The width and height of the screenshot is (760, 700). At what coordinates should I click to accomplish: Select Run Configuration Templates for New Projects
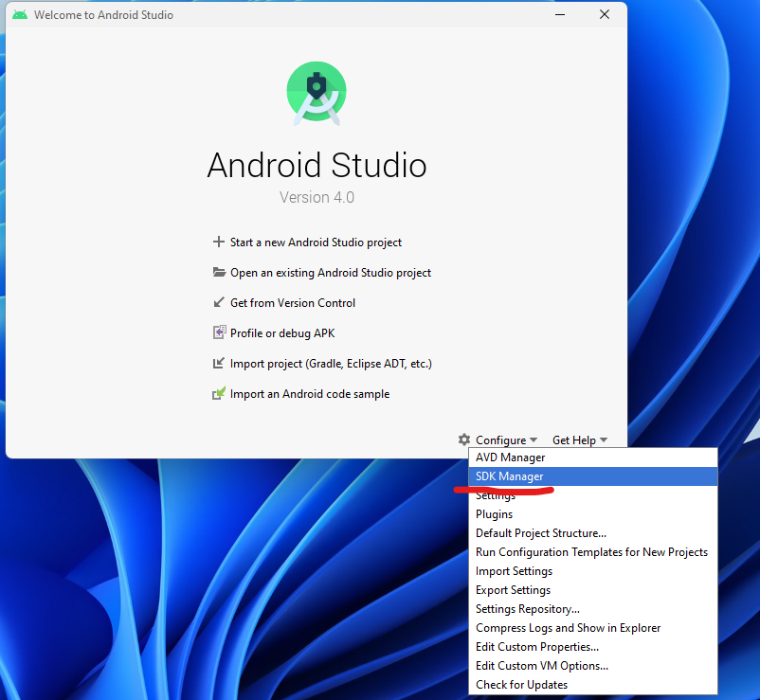591,552
